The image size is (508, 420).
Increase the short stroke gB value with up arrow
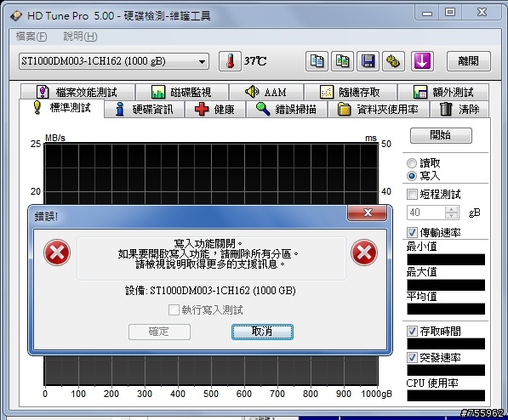(x=452, y=209)
